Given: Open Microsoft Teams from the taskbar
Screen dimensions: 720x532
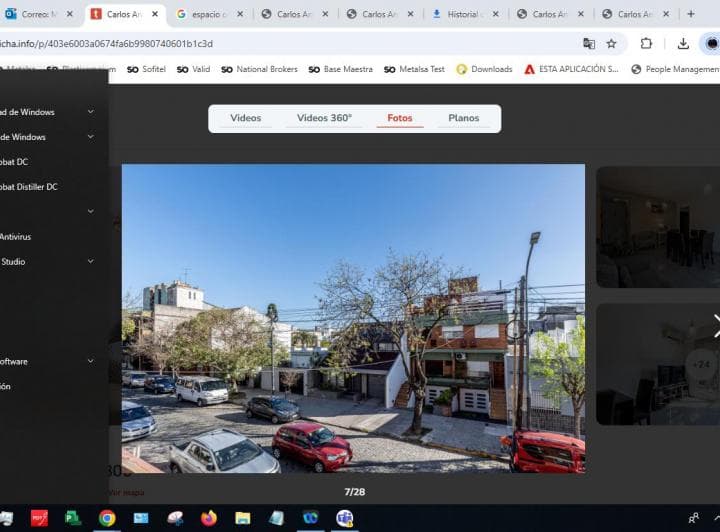Looking at the screenshot, I should [x=344, y=518].
